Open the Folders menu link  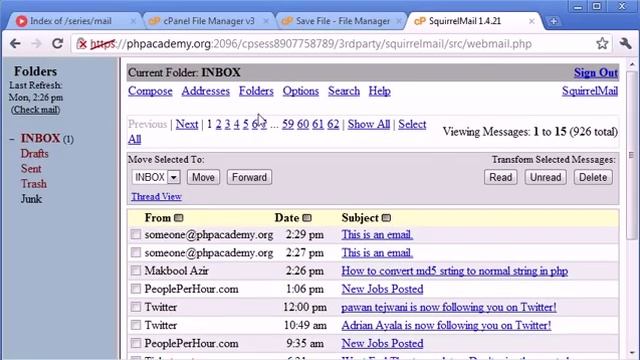click(x=256, y=91)
